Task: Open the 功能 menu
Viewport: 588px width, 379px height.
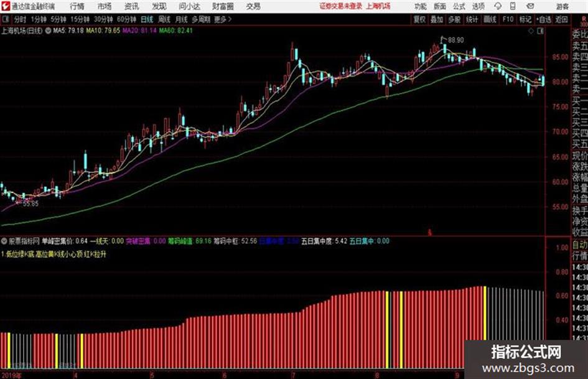Action: tap(421, 6)
